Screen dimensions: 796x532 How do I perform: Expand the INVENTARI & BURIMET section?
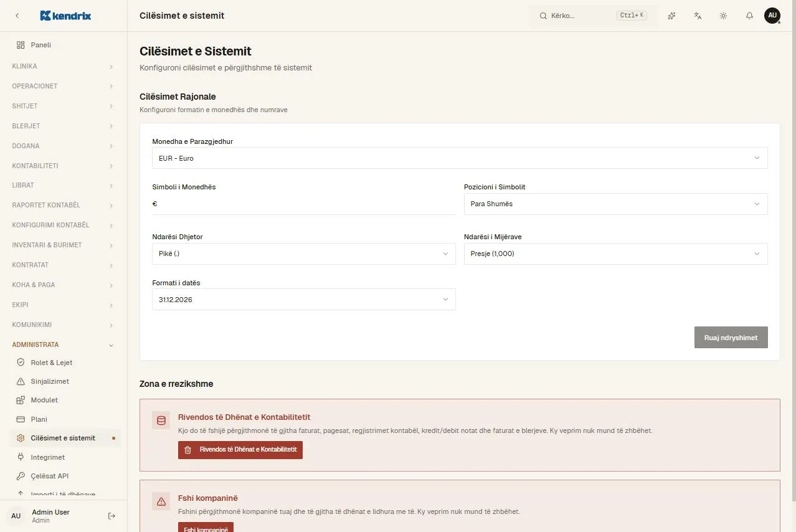pyautogui.click(x=64, y=245)
